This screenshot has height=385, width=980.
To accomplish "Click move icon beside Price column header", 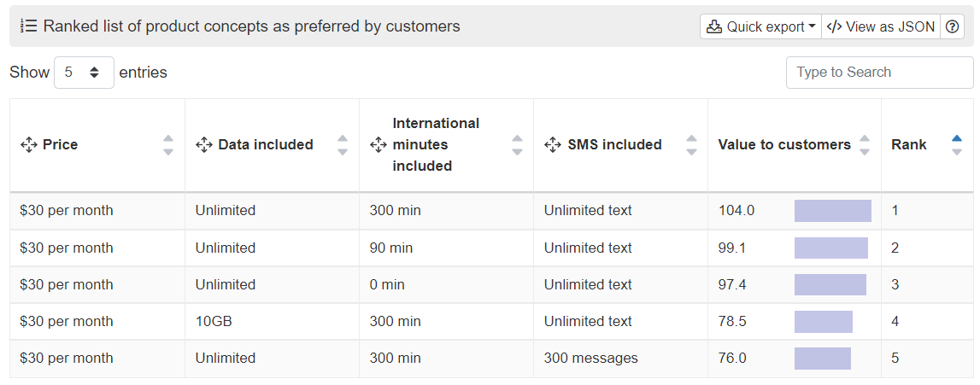I will [29, 145].
